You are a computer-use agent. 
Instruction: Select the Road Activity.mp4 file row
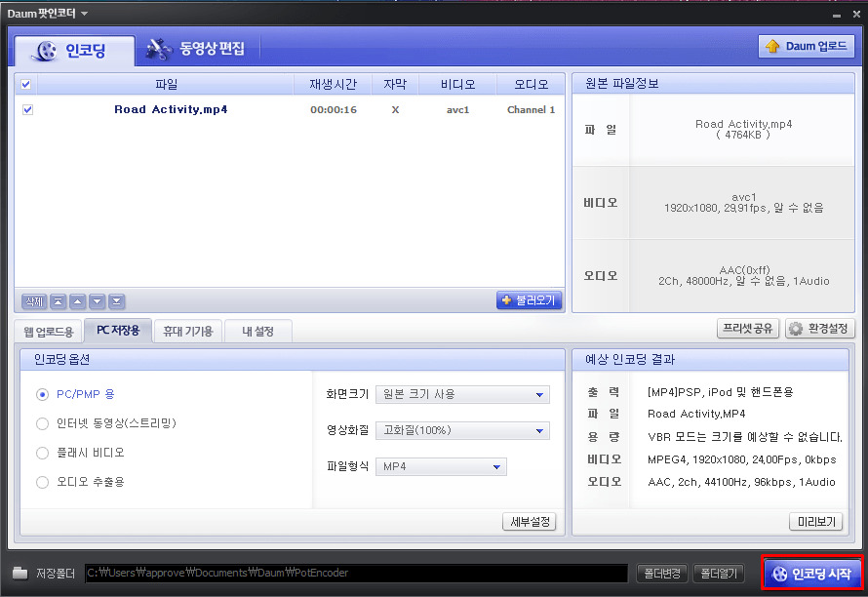pyautogui.click(x=290, y=109)
